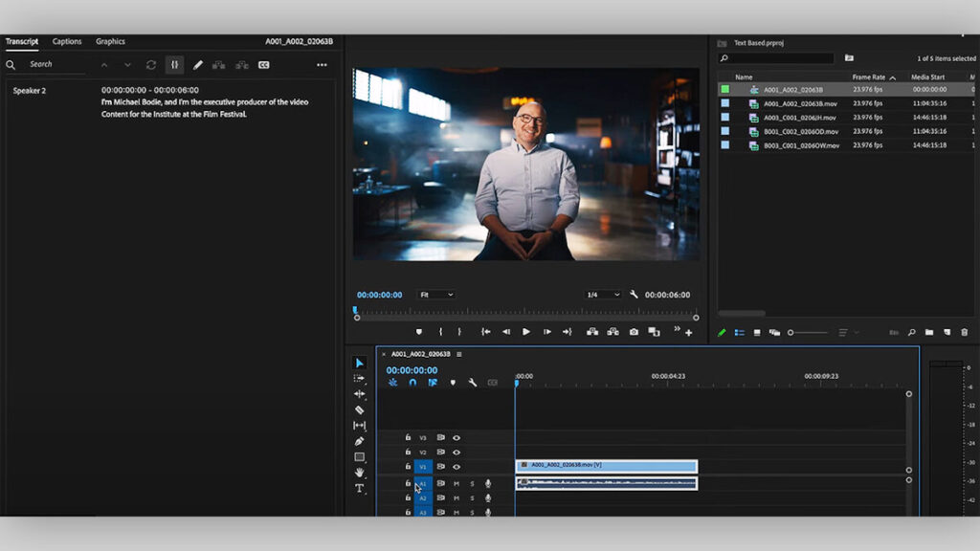The width and height of the screenshot is (980, 551).
Task: Select the A001_A002_02063B timeline sequence tab
Action: pos(421,354)
